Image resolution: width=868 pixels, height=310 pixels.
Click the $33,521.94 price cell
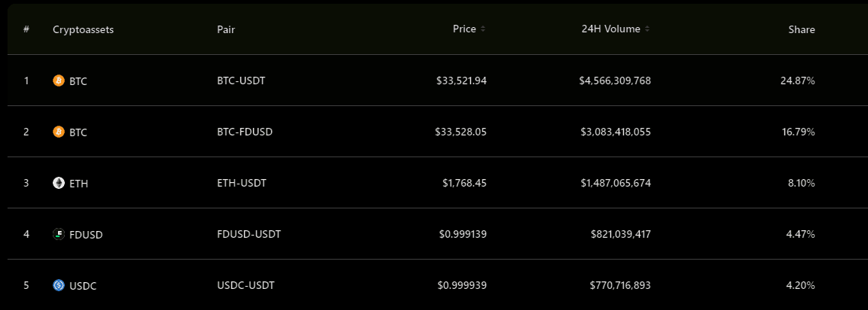pos(461,81)
